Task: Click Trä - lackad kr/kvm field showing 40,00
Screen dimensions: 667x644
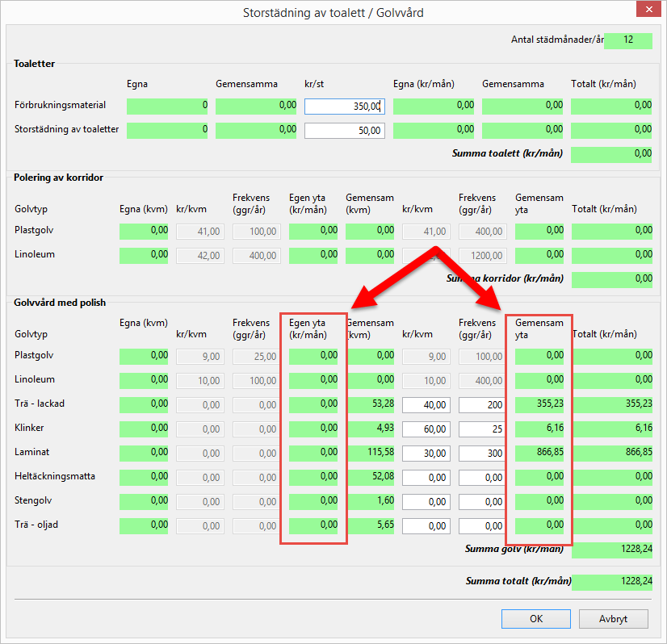Action: tap(426, 405)
